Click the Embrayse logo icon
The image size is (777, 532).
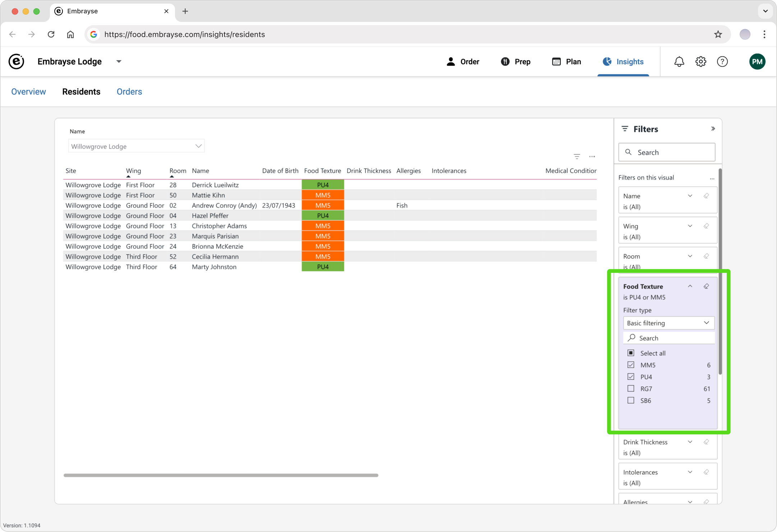click(16, 62)
